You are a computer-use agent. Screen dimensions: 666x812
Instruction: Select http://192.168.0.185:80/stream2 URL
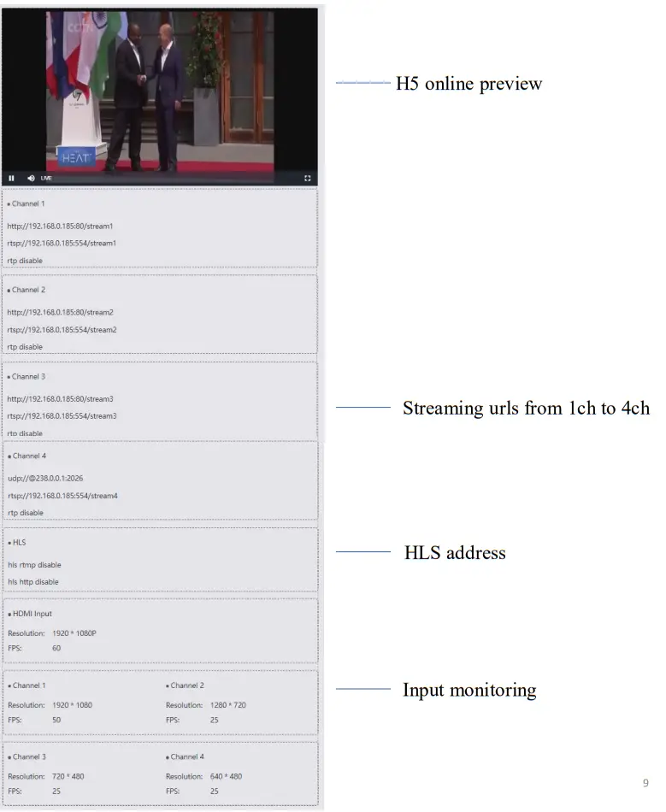(60, 313)
